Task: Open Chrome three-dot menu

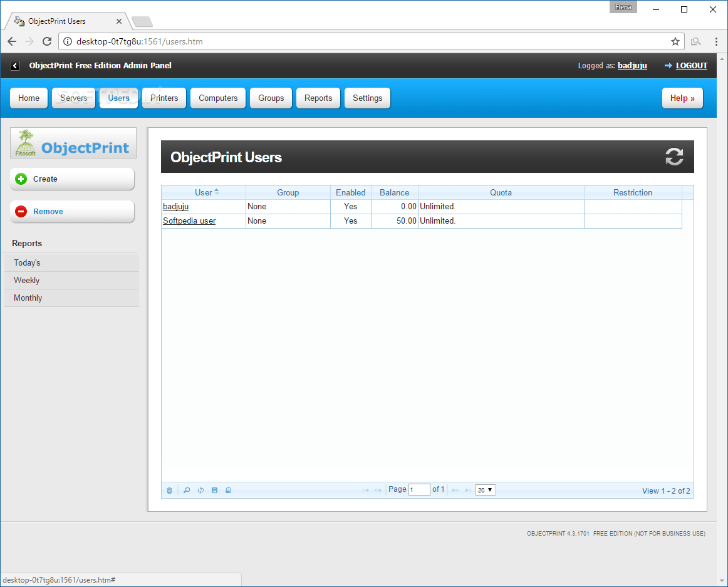Action: [716, 41]
